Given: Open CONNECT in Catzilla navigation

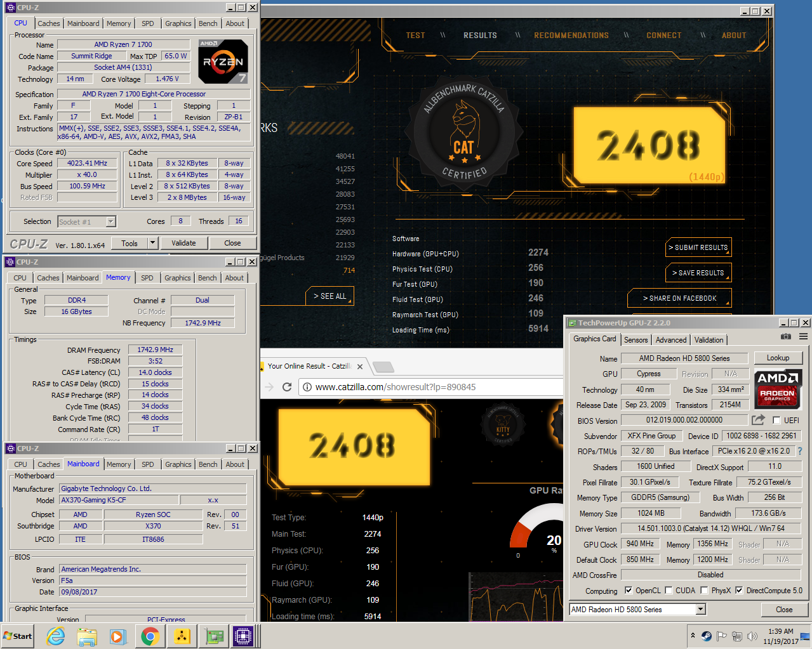Looking at the screenshot, I should pos(664,36).
